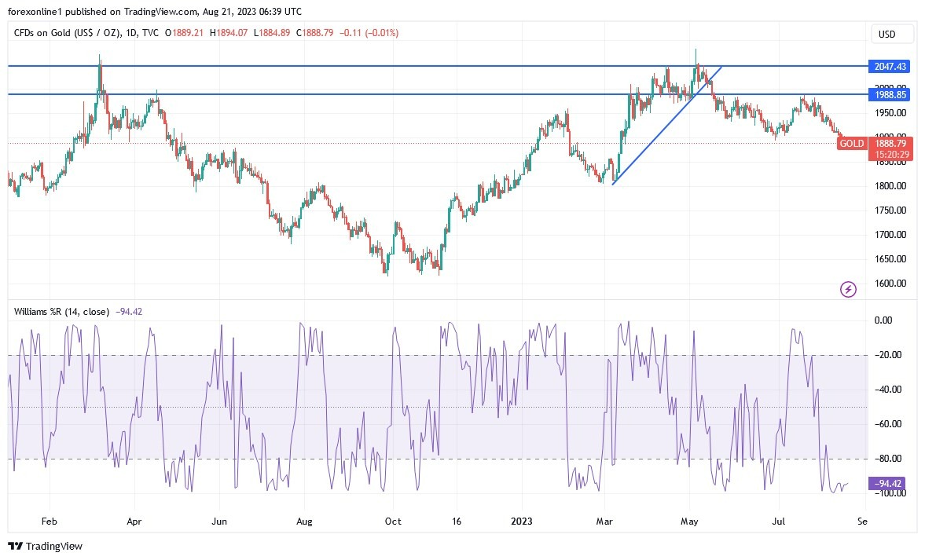925x560 pixels.
Task: Click the blue 2047.43 resistance price label
Action: 889,68
